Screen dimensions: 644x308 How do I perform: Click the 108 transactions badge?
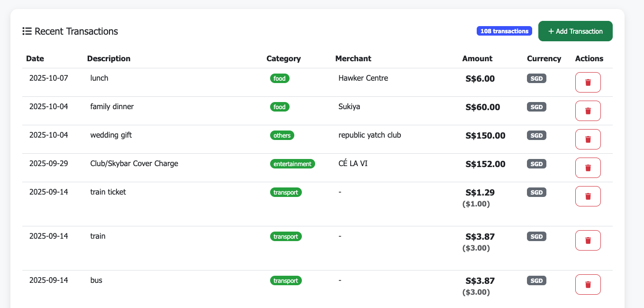click(x=504, y=30)
